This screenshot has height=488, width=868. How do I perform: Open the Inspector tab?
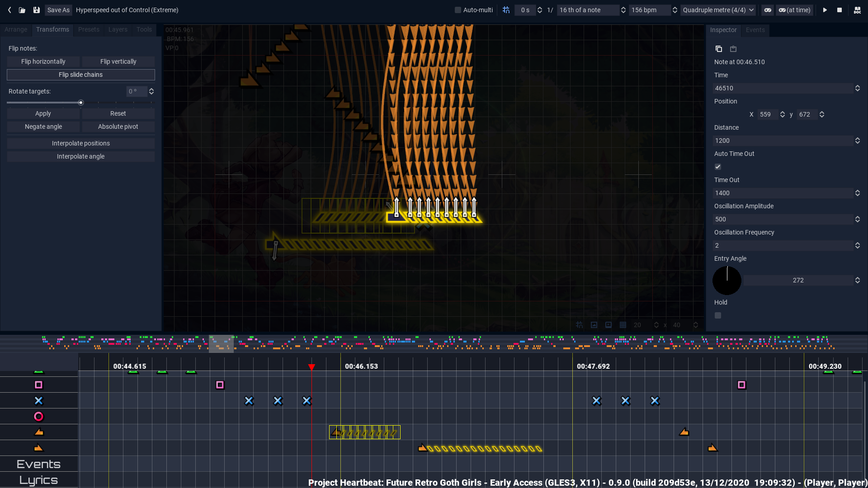click(723, 30)
